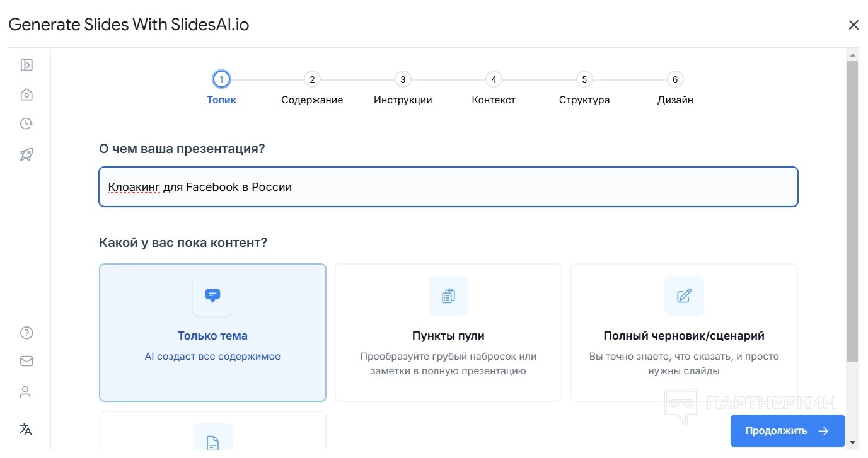Toggle the sidebar panel icon
The image size is (868, 458).
[26, 65]
